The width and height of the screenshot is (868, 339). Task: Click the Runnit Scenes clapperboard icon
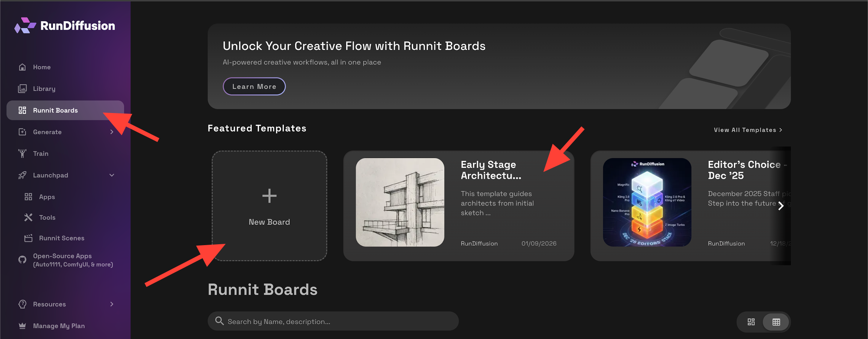pos(29,238)
